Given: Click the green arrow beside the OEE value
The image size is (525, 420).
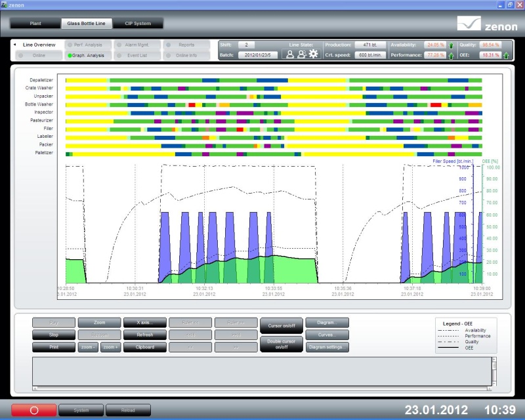Looking at the screenshot, I should [506, 55].
